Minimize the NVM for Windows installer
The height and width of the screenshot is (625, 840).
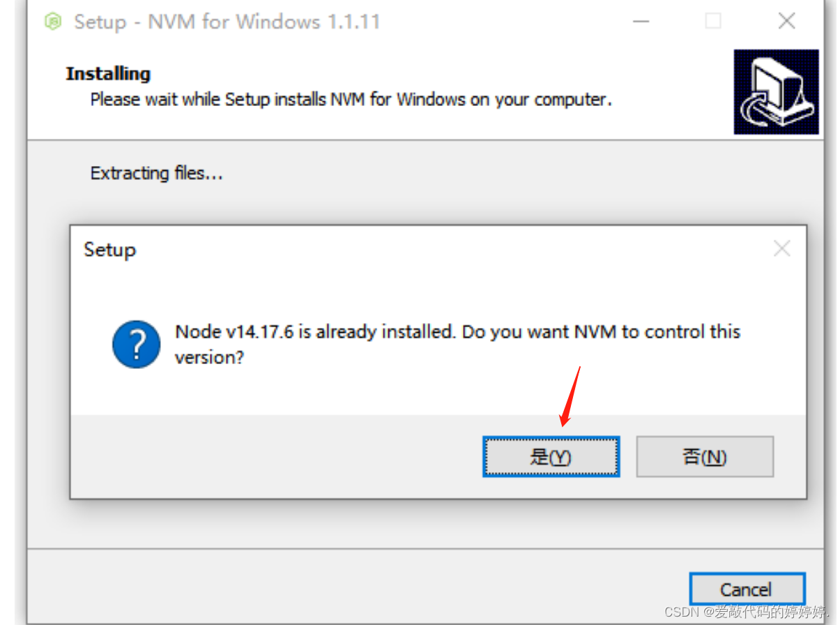point(640,21)
